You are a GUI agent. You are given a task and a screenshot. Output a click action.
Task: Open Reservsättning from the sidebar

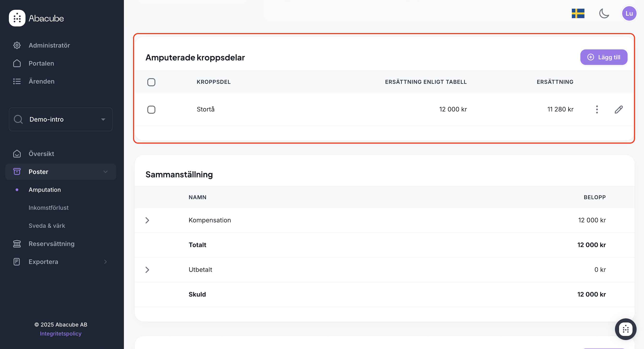click(x=51, y=244)
